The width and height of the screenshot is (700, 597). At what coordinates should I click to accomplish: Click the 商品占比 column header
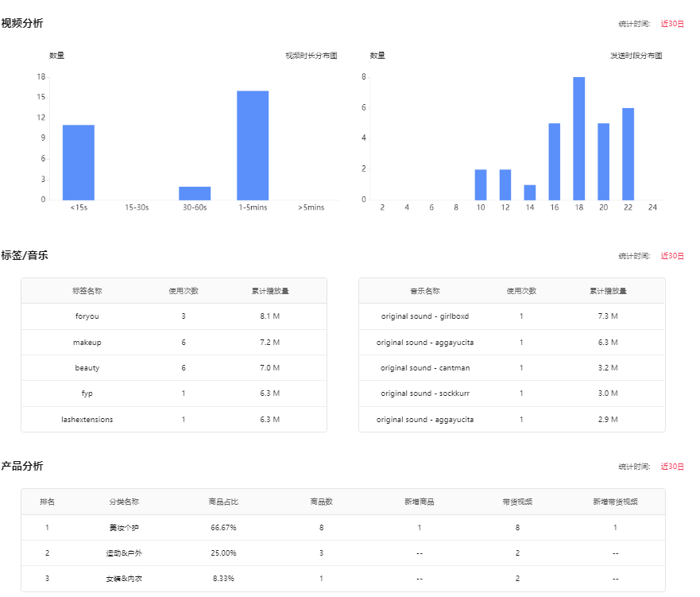click(x=223, y=502)
